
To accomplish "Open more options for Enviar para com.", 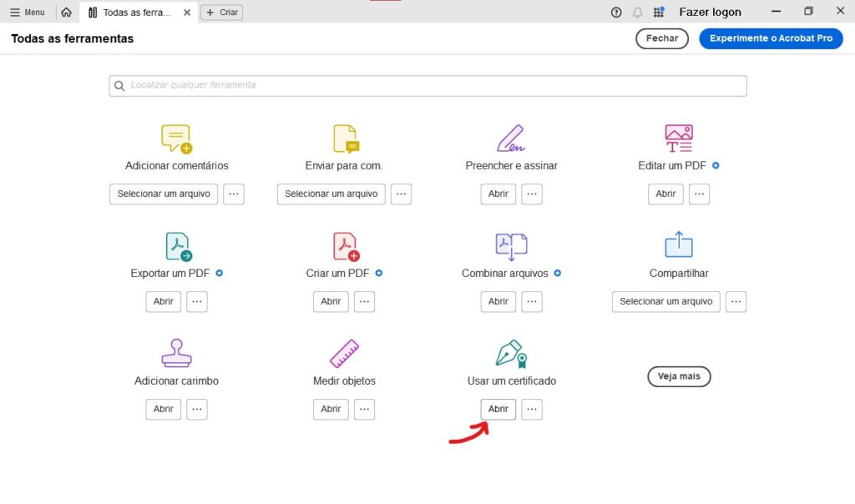I will pyautogui.click(x=401, y=194).
